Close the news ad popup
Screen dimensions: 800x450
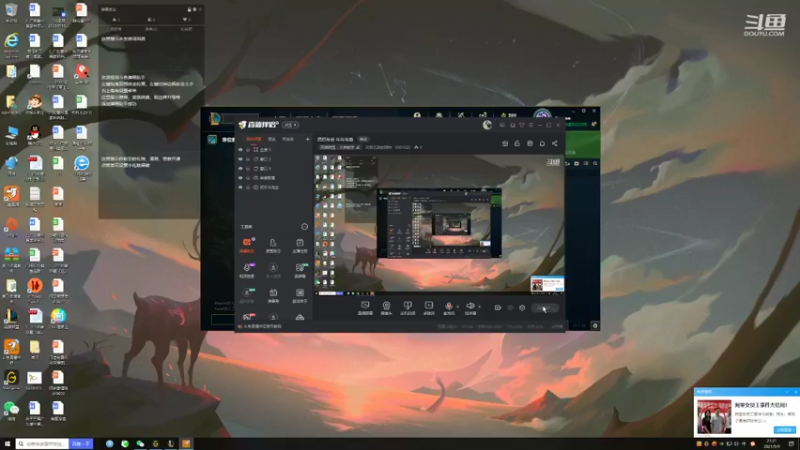point(795,391)
